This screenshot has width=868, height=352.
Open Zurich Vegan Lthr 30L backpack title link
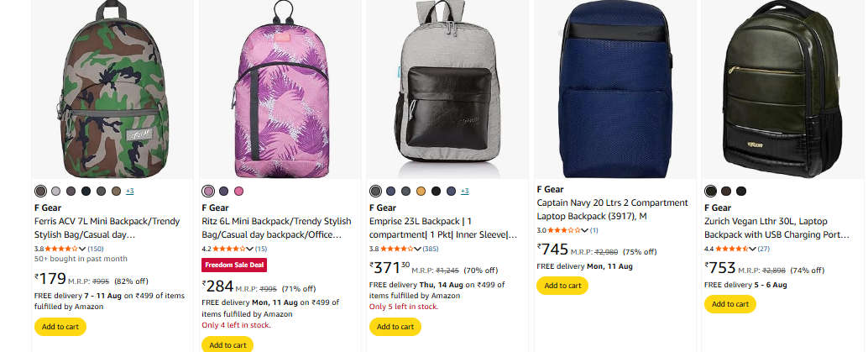pyautogui.click(x=777, y=227)
